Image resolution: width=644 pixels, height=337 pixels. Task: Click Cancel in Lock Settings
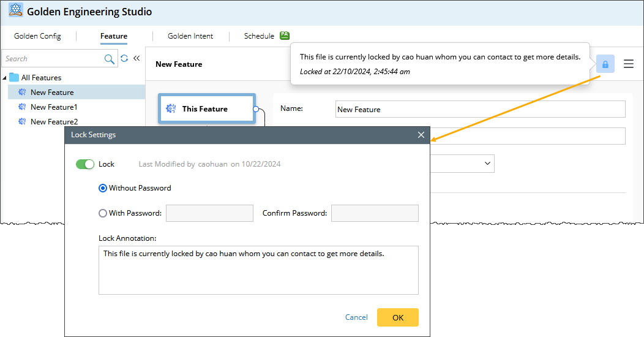tap(356, 317)
